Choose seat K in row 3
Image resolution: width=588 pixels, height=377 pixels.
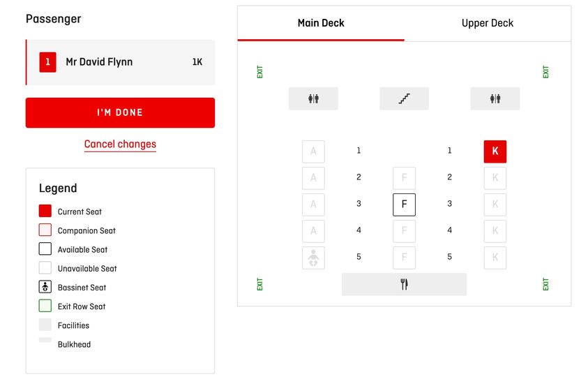(495, 205)
